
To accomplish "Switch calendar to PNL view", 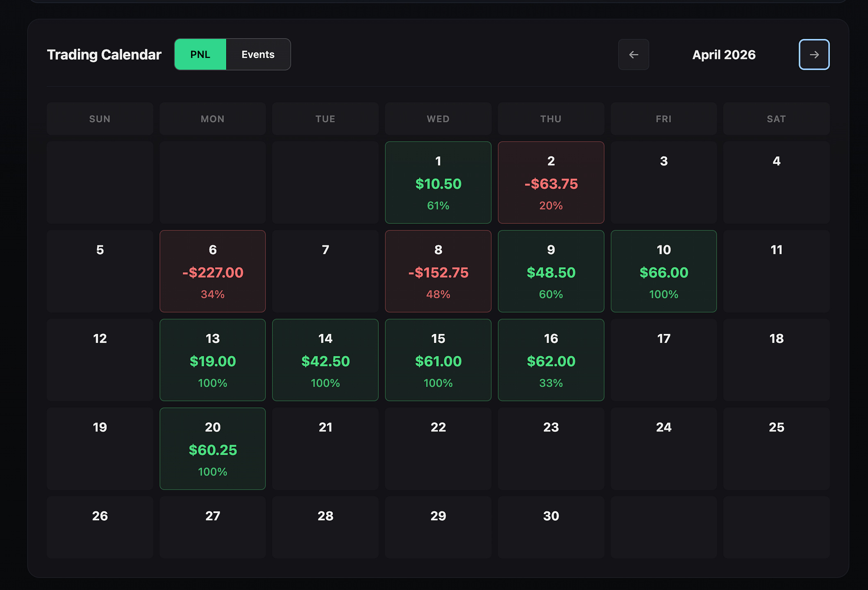I will tap(200, 54).
